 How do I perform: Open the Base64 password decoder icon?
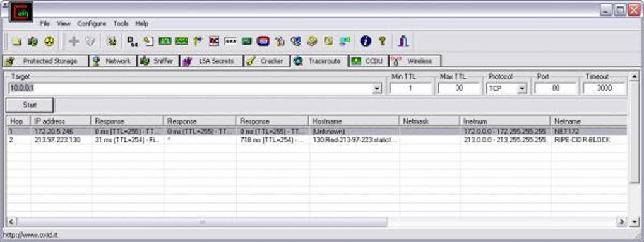[x=132, y=41]
